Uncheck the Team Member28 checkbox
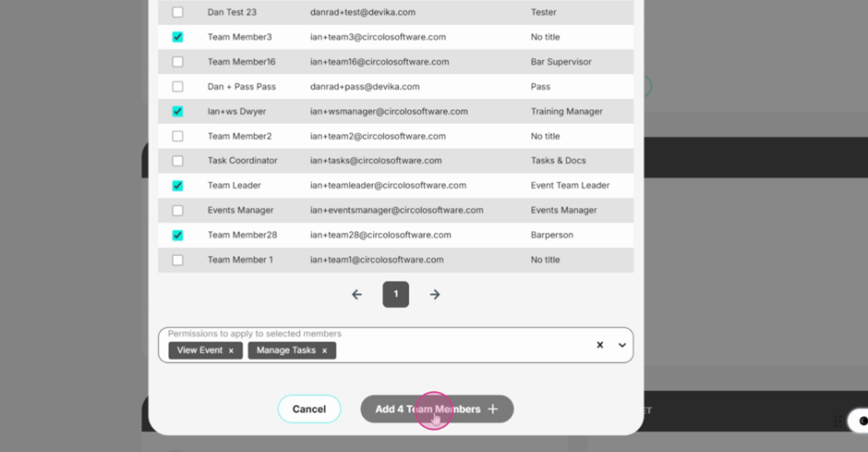 point(177,236)
